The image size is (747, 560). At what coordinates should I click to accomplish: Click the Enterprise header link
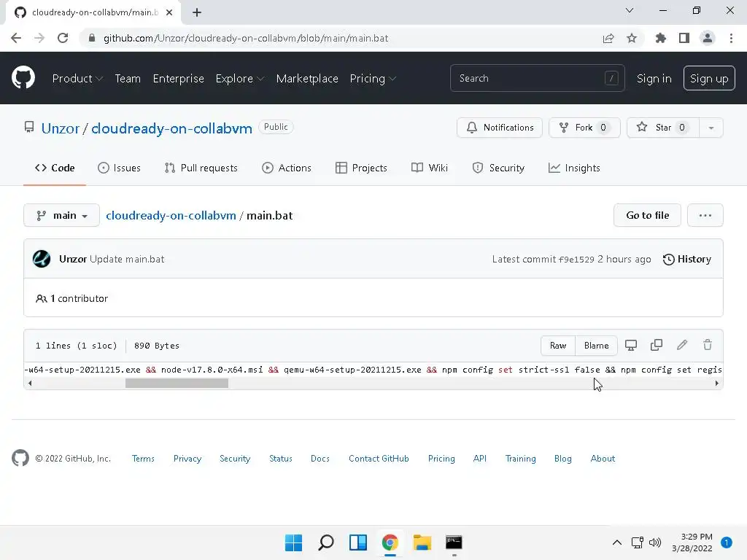pyautogui.click(x=178, y=79)
